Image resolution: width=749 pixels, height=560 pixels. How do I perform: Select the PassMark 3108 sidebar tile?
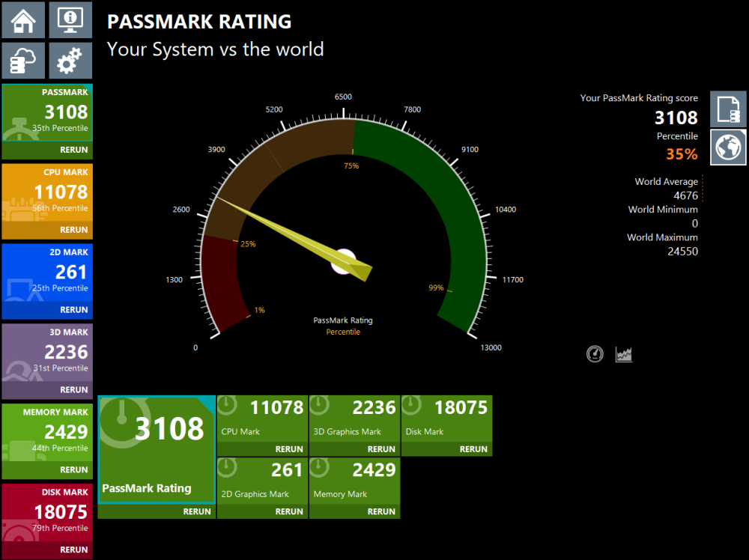(47, 112)
